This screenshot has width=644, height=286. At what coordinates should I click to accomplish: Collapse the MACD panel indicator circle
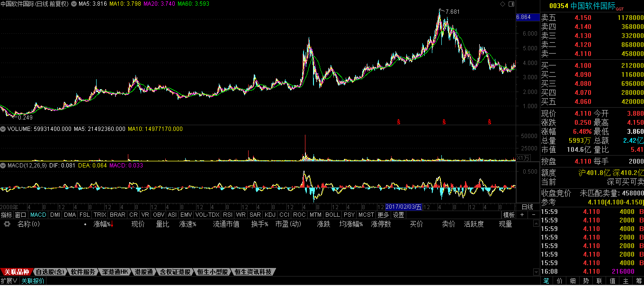3,166
